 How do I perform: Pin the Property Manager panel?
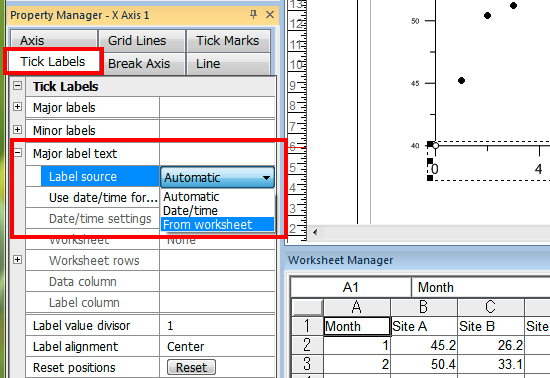253,15
